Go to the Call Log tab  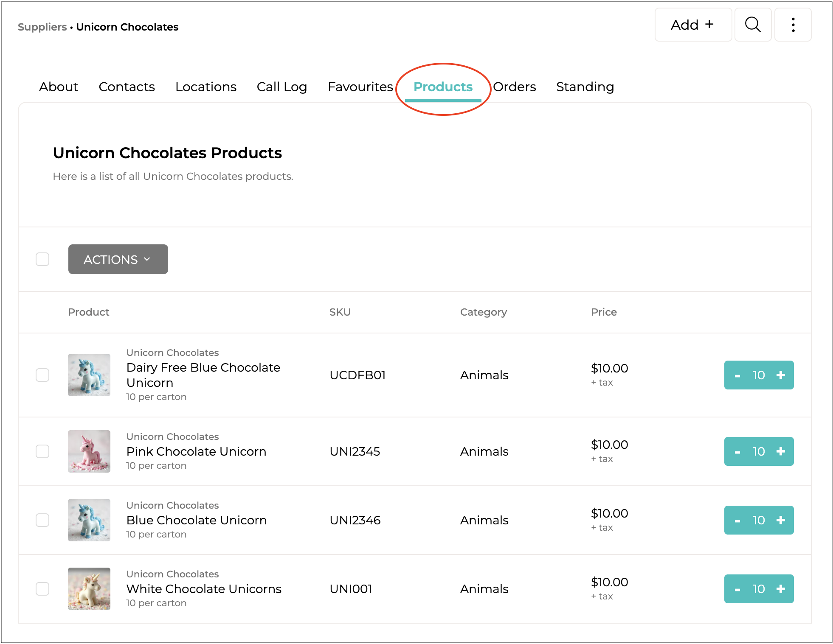click(x=281, y=87)
